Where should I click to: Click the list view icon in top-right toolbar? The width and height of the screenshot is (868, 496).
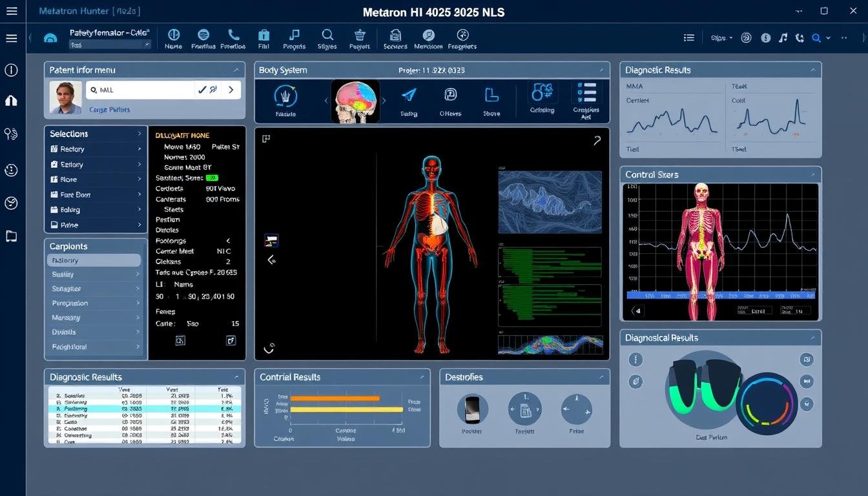[689, 38]
